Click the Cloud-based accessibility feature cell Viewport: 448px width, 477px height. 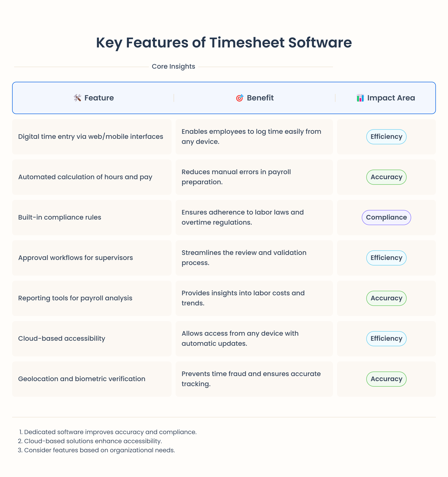(x=62, y=339)
